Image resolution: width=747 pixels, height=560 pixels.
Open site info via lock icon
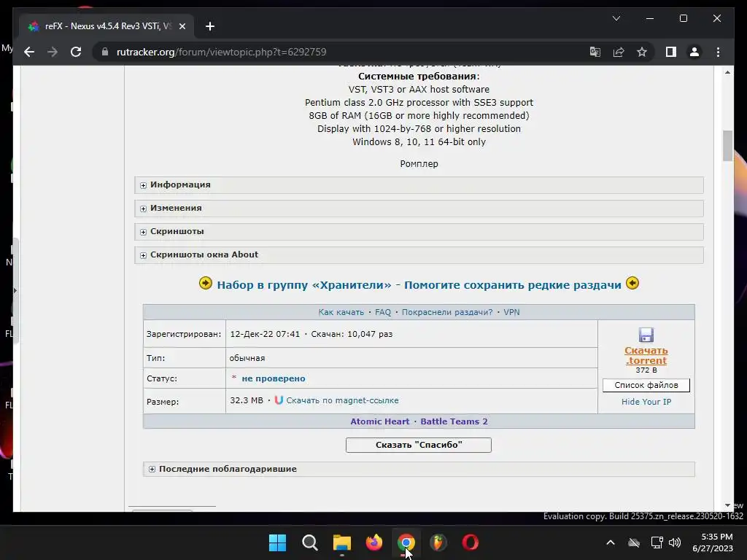(x=105, y=52)
